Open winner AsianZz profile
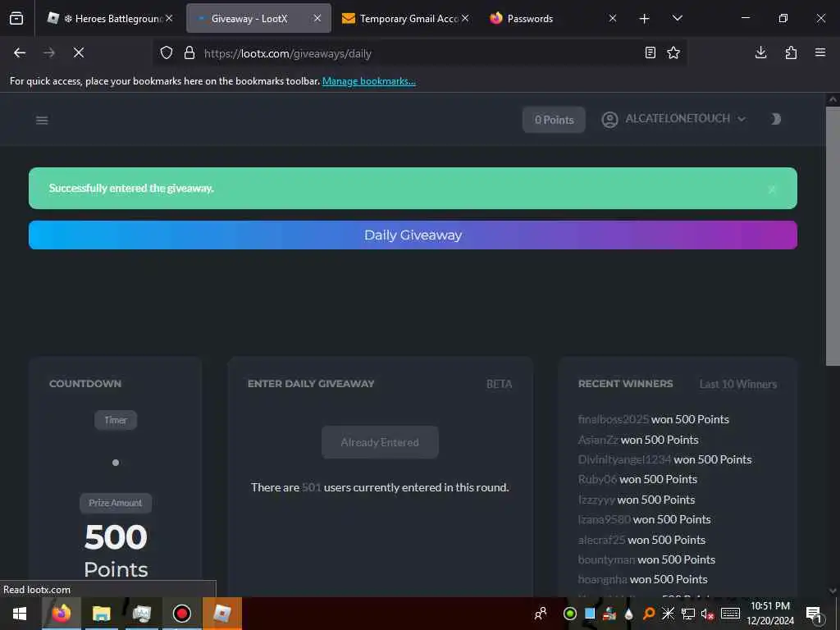Image resolution: width=840 pixels, height=630 pixels. pyautogui.click(x=598, y=440)
